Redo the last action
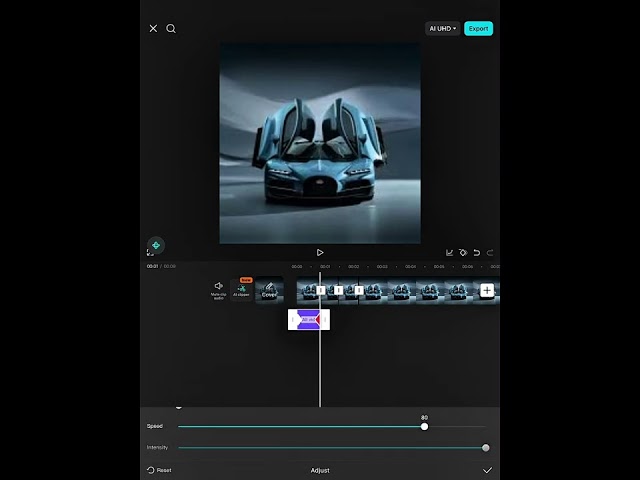Screen dimensions: 640x480 pos(490,253)
